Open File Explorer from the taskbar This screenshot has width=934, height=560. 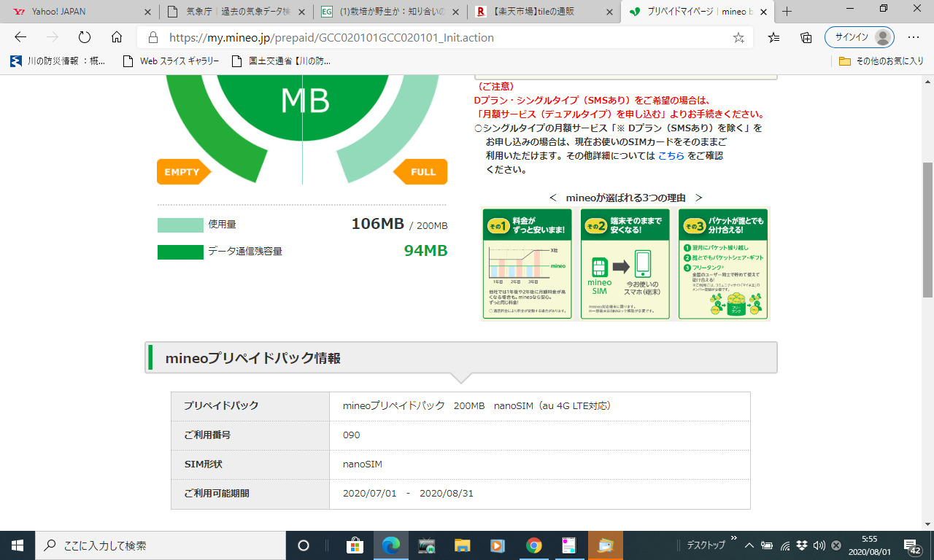pyautogui.click(x=463, y=545)
